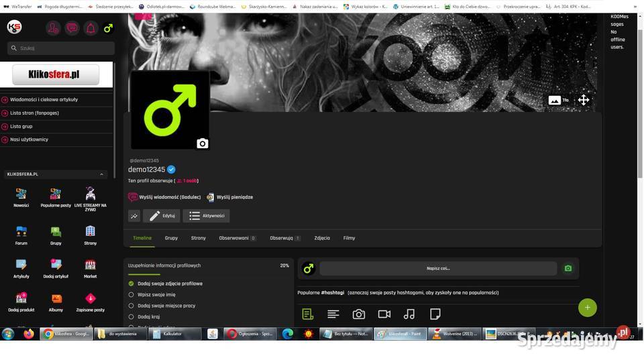Switch to the Zdjęcia tab
The width and height of the screenshot is (644, 362).
point(322,238)
